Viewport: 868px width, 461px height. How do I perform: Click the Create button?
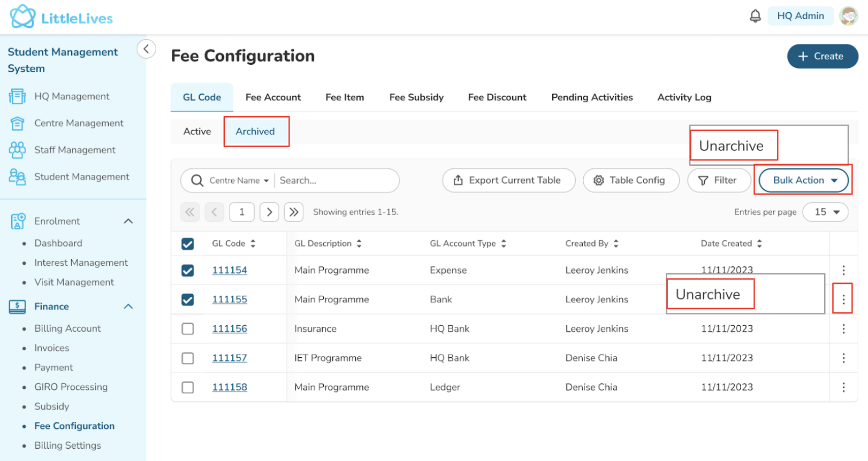point(822,56)
